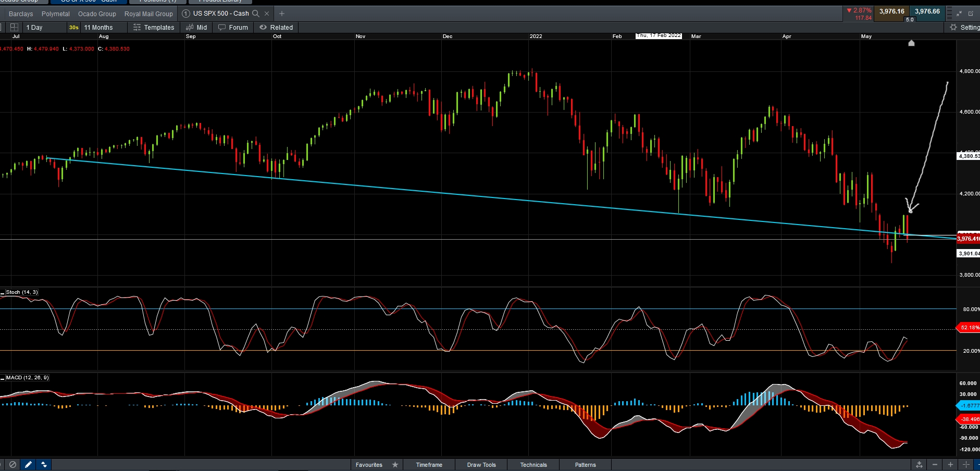Toggle the 30s auto-refresh indicator
Image resolution: width=980 pixels, height=471 pixels.
tap(74, 28)
